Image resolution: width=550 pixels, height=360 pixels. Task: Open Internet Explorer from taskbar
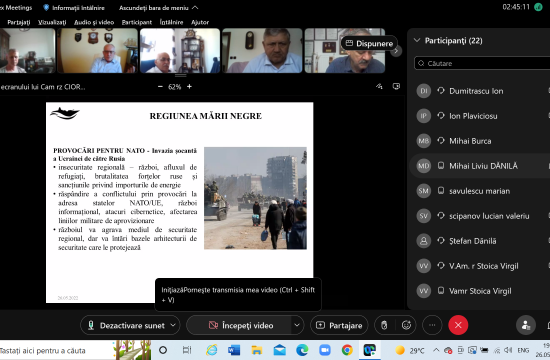(212, 350)
